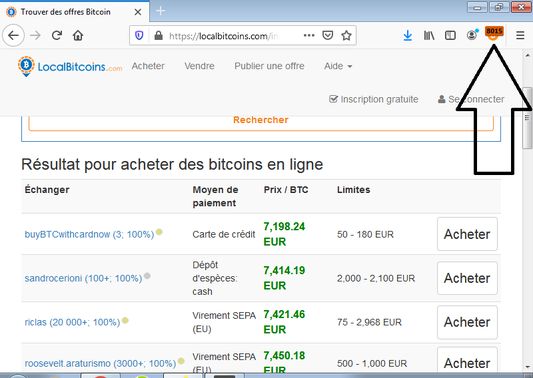533x378 pixels.
Task: Open the library bookshelf icon
Action: click(x=429, y=35)
